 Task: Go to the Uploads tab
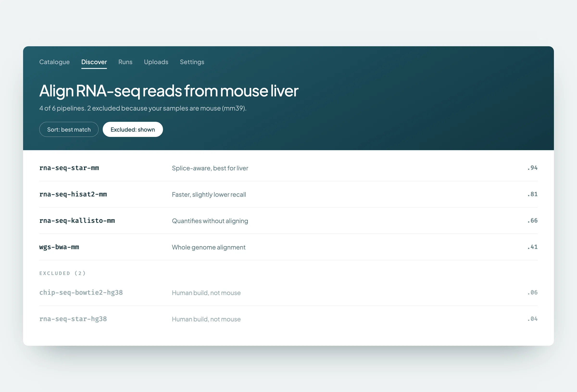(156, 62)
